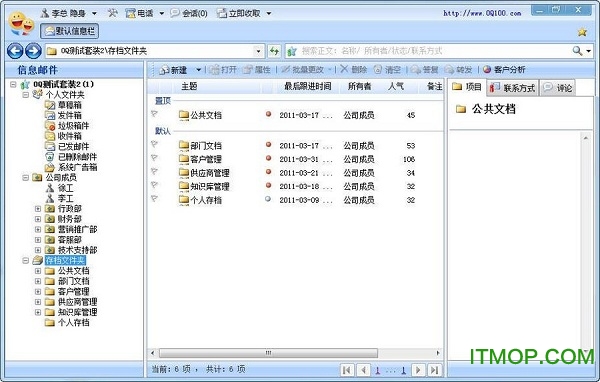600x382 pixels.
Task: Sort by 最后跟进时间 column header
Action: [x=308, y=87]
